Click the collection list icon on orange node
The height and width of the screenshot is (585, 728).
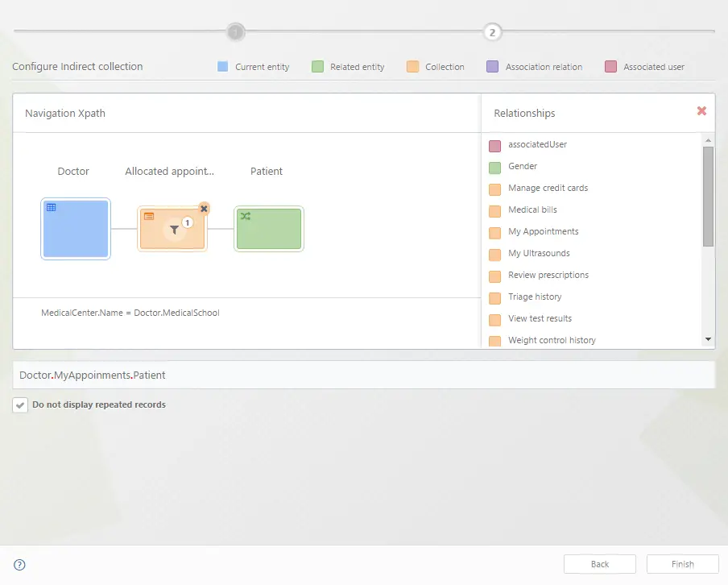[x=149, y=216]
